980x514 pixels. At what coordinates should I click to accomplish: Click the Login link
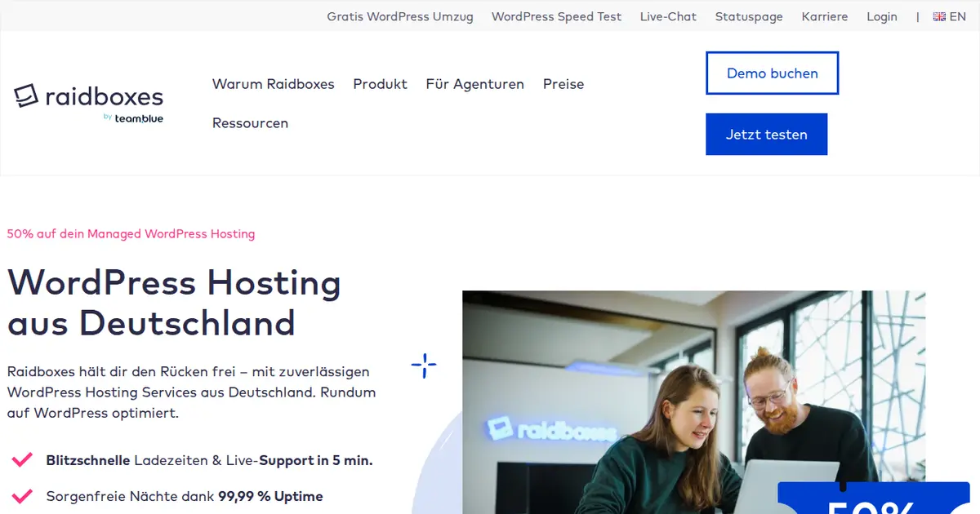coord(882,16)
